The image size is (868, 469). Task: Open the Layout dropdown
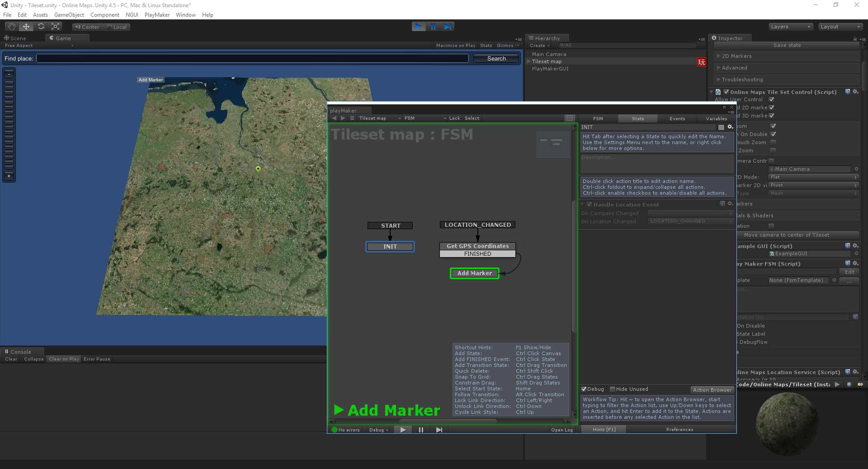tap(840, 27)
